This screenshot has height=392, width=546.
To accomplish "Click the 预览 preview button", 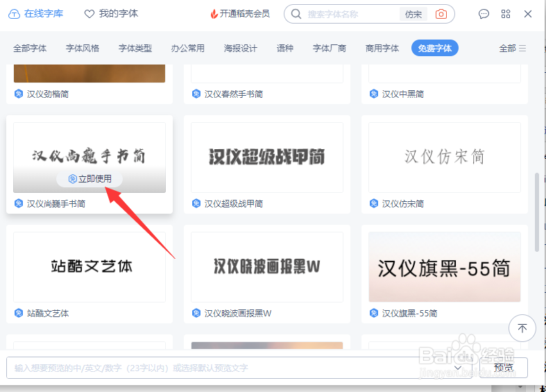I will tap(503, 368).
